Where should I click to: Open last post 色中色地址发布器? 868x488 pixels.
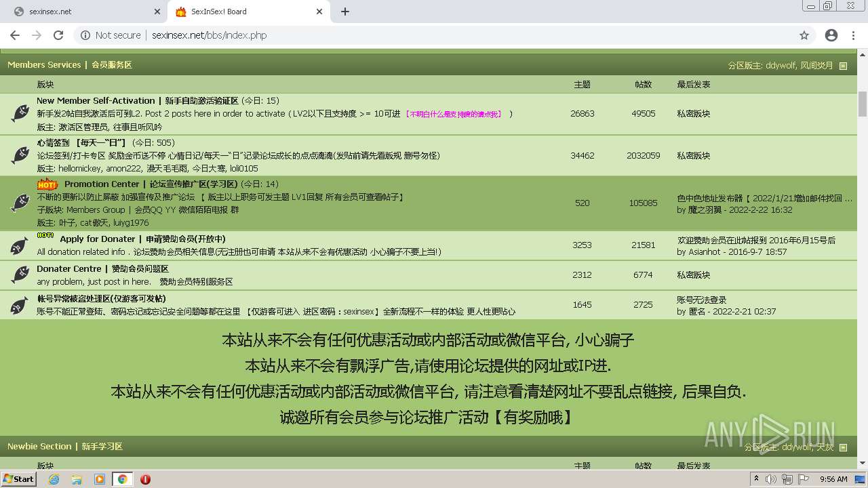(x=765, y=199)
